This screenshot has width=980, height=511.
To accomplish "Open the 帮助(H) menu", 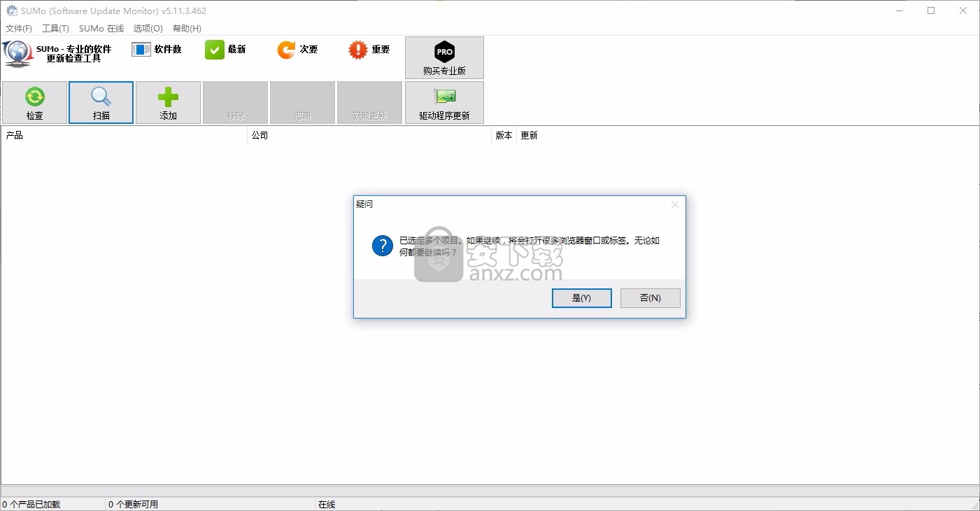I will (187, 29).
